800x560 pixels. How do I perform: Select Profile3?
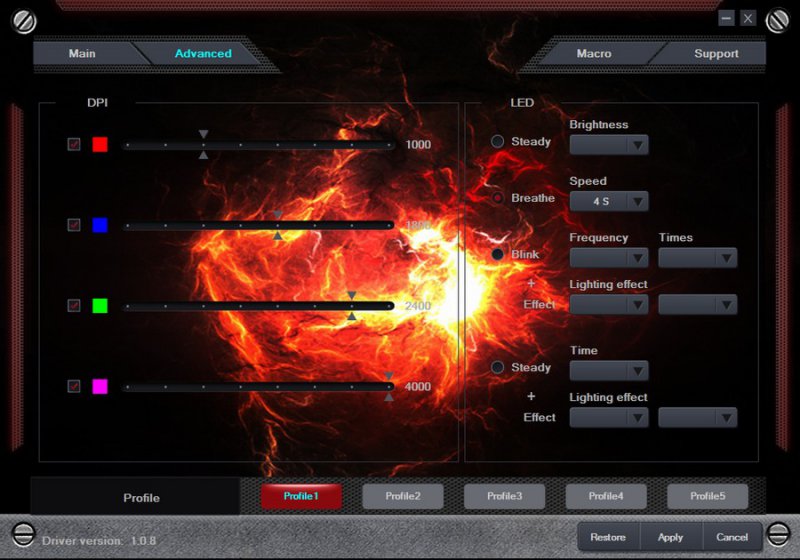tap(505, 496)
